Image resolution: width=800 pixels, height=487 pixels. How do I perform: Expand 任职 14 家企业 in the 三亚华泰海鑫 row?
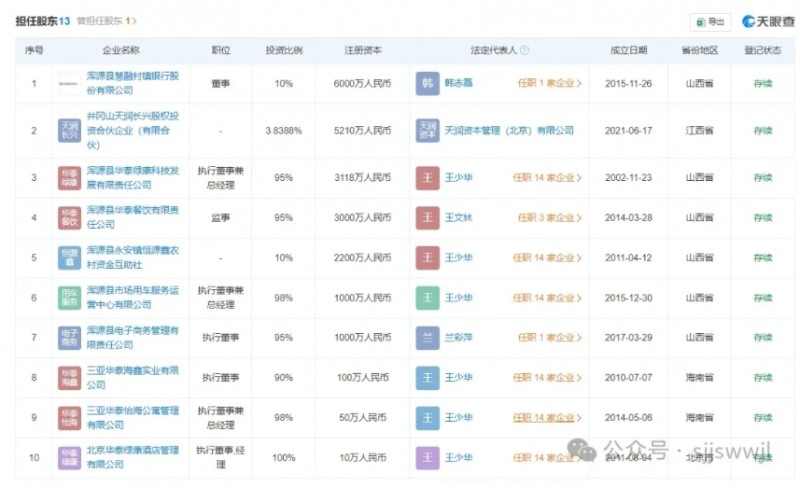tap(547, 378)
